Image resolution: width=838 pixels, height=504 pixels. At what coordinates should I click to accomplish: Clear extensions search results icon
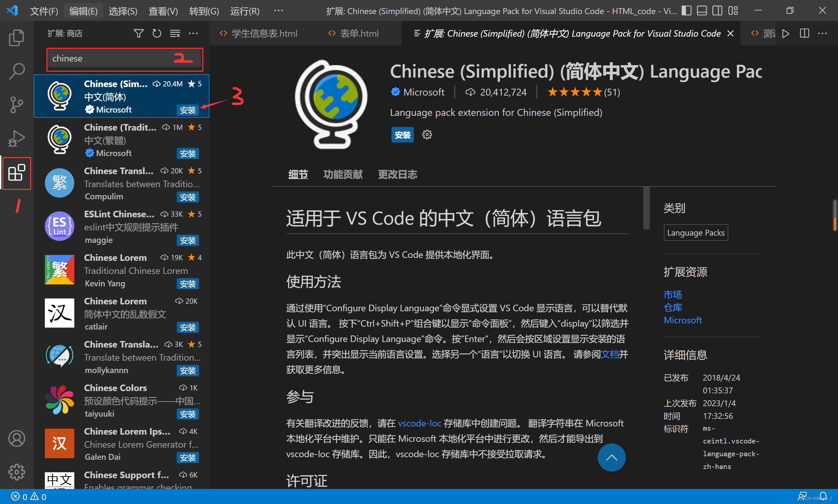coord(175,33)
